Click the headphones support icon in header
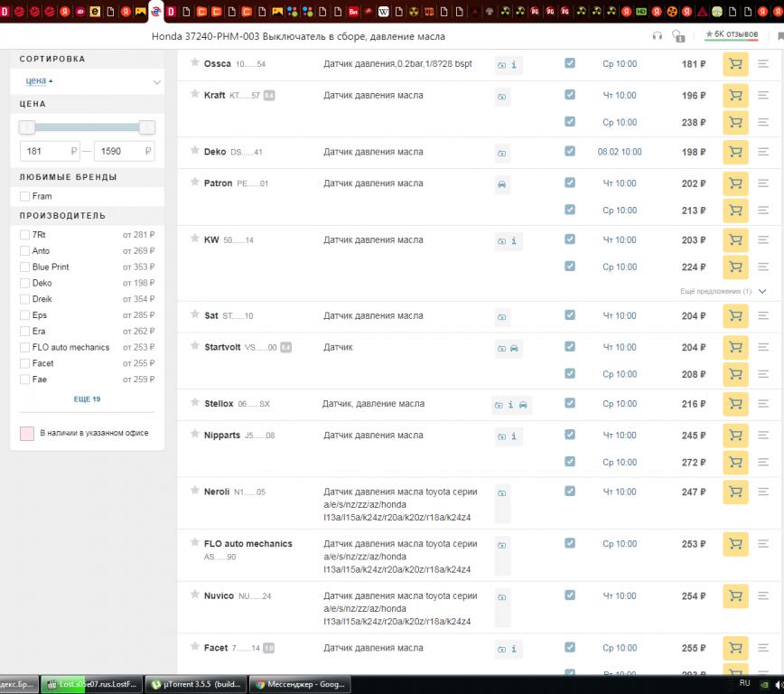 [657, 36]
